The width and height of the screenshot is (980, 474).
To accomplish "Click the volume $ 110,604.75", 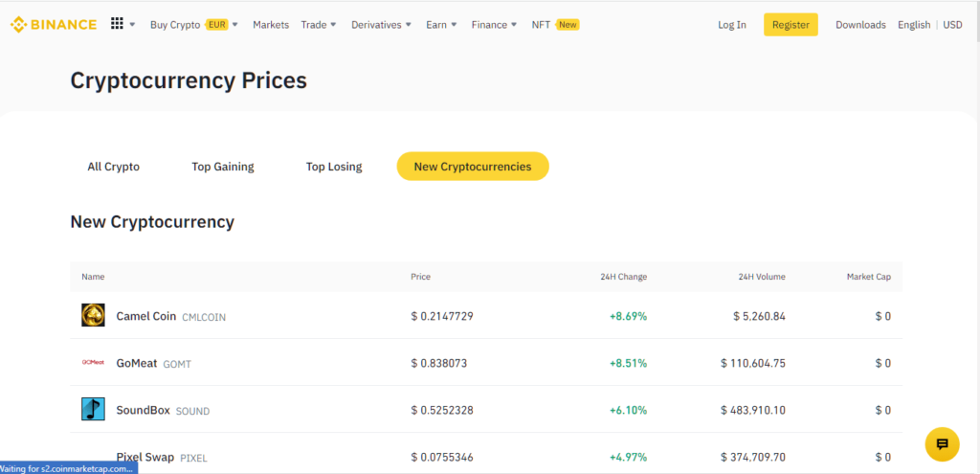I will (753, 363).
